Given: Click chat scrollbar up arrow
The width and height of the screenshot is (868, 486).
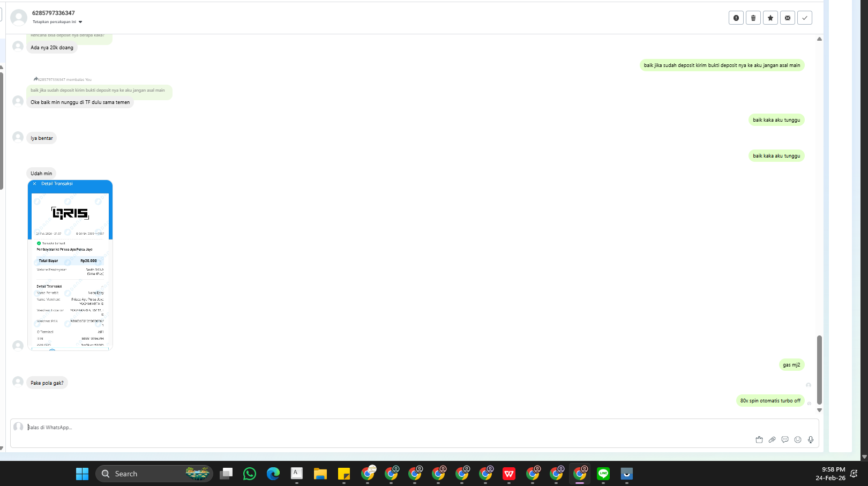Looking at the screenshot, I should 819,39.
